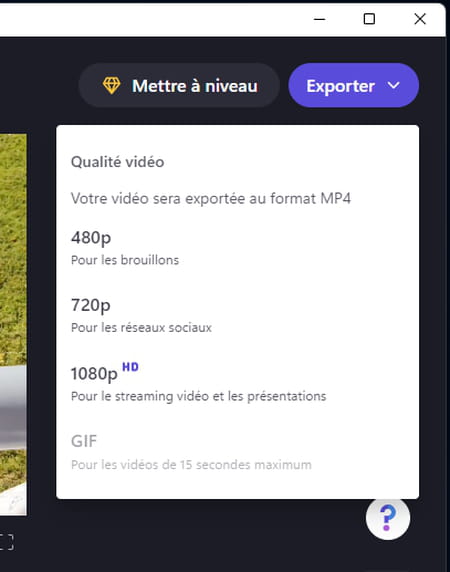Screen dimensions: 450x572
Task: Click 'Pour les vidéos de 15 secondes maximum'
Action: pyautogui.click(x=191, y=465)
